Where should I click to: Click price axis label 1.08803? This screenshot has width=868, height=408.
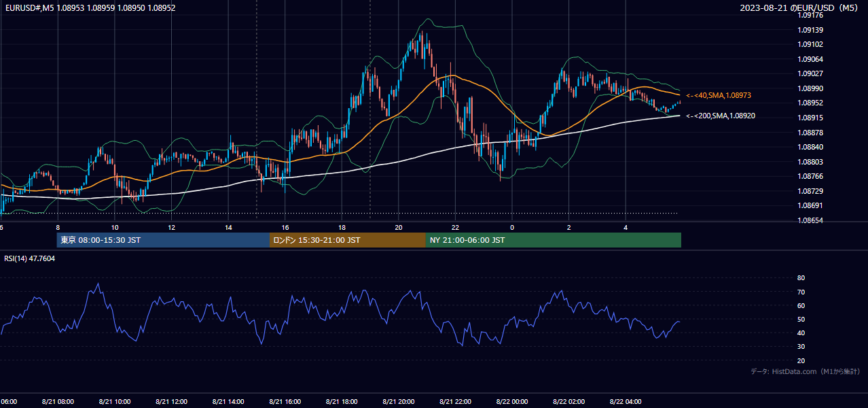[810, 162]
